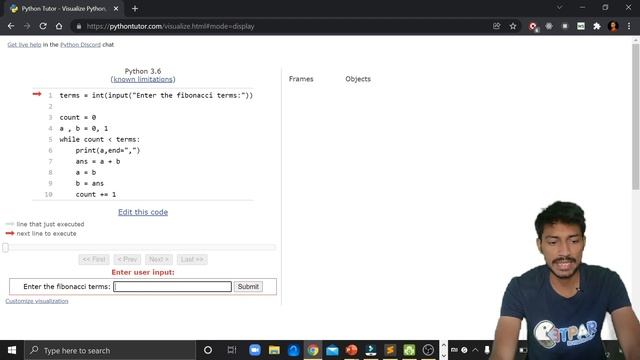Click the taskbar search box

(110, 350)
